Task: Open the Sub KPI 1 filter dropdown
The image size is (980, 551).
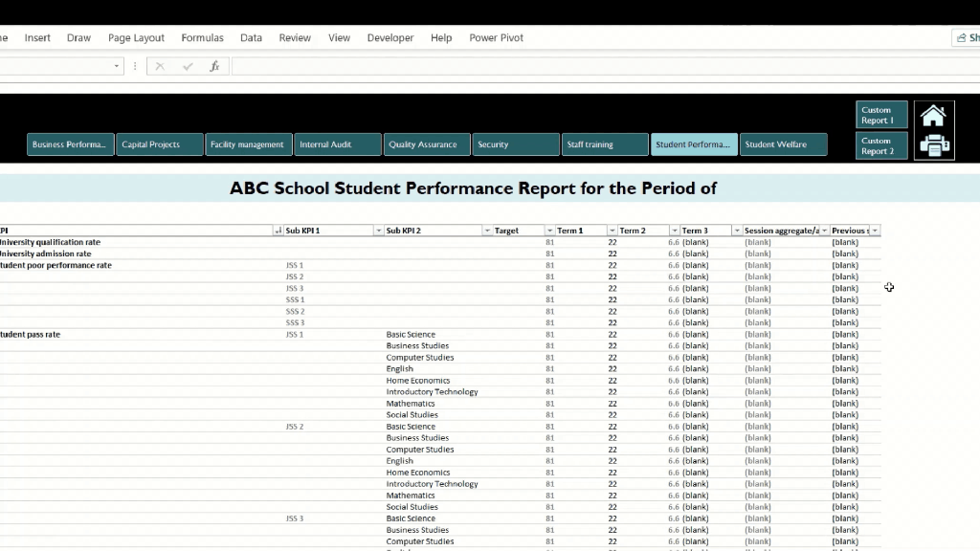Action: click(x=378, y=231)
